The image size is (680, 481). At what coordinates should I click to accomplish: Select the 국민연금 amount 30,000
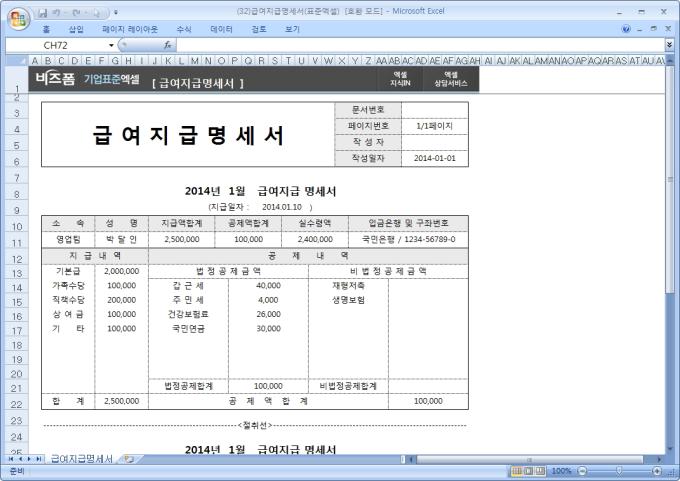pos(268,328)
